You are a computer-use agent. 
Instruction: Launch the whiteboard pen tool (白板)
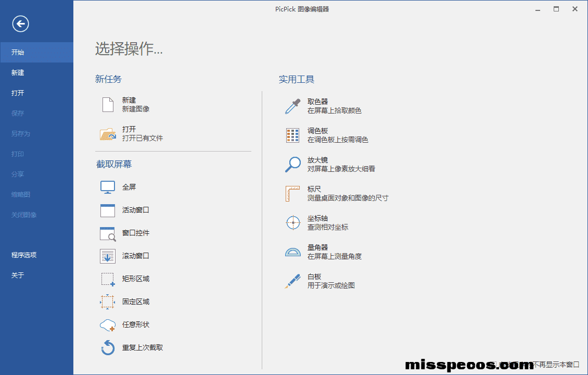tap(293, 281)
